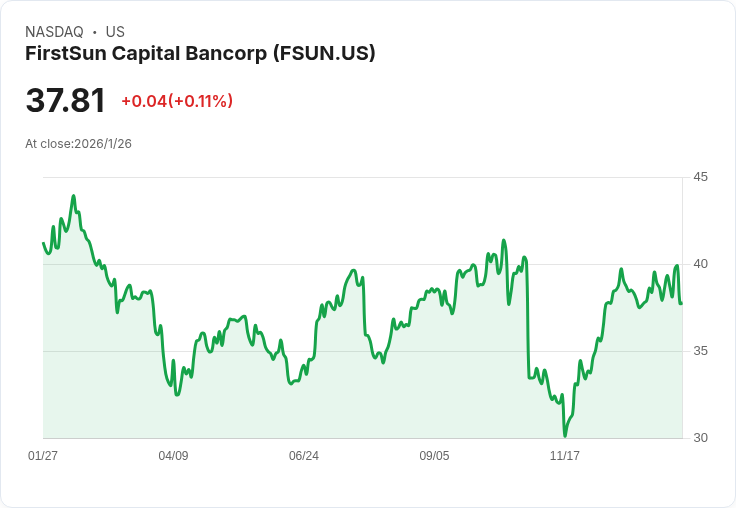Click the US market label
Image resolution: width=736 pixels, height=508 pixels.
coord(115,32)
